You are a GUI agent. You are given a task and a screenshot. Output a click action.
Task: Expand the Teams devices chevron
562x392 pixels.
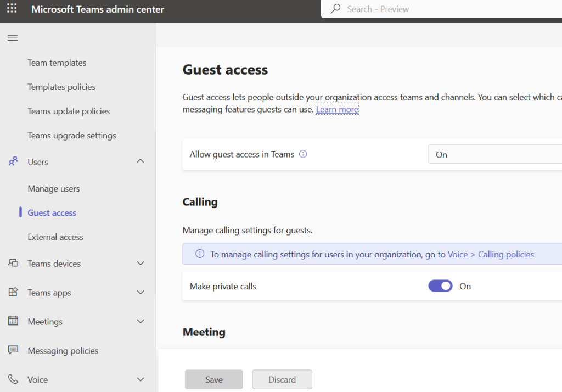tap(140, 263)
